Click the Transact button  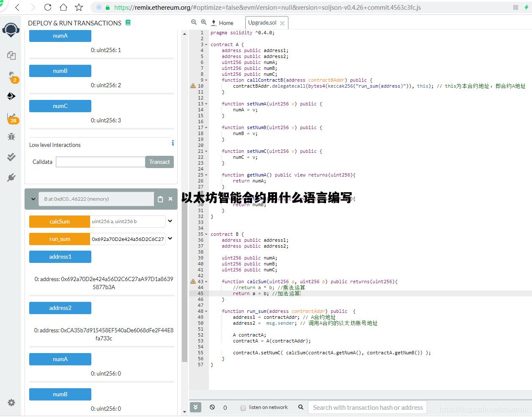coord(159,162)
